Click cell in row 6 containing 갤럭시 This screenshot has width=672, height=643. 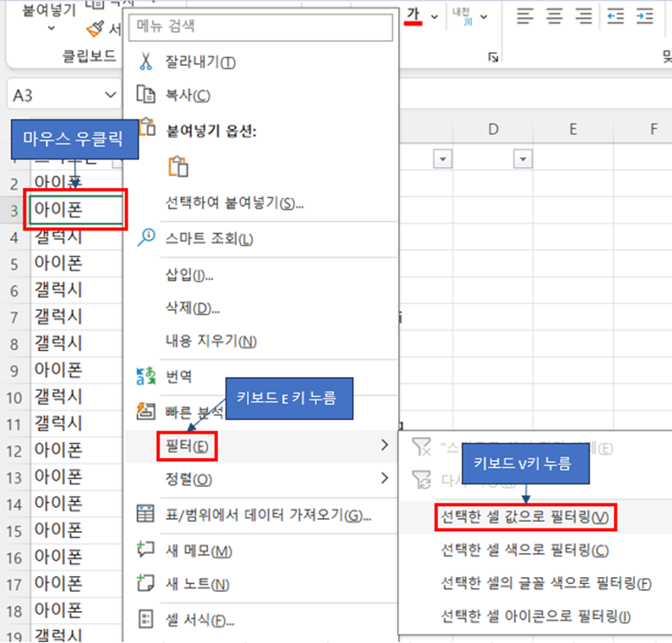click(76, 290)
